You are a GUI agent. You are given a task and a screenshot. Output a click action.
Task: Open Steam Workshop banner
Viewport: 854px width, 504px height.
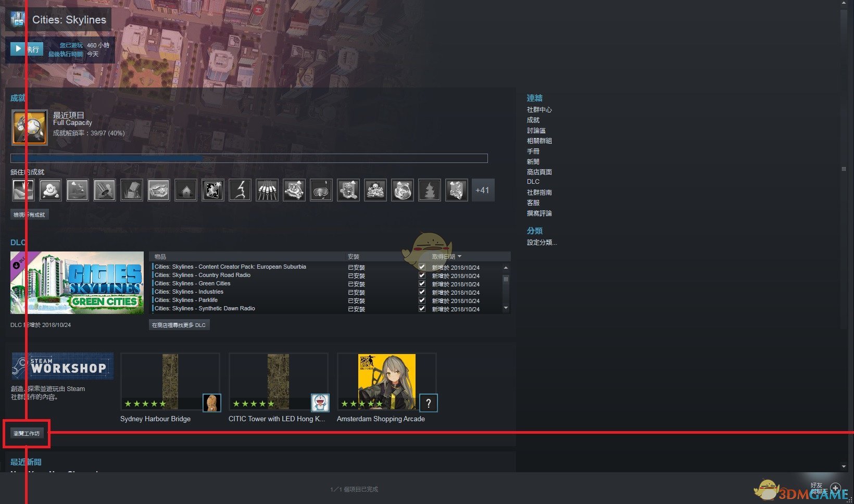click(62, 366)
